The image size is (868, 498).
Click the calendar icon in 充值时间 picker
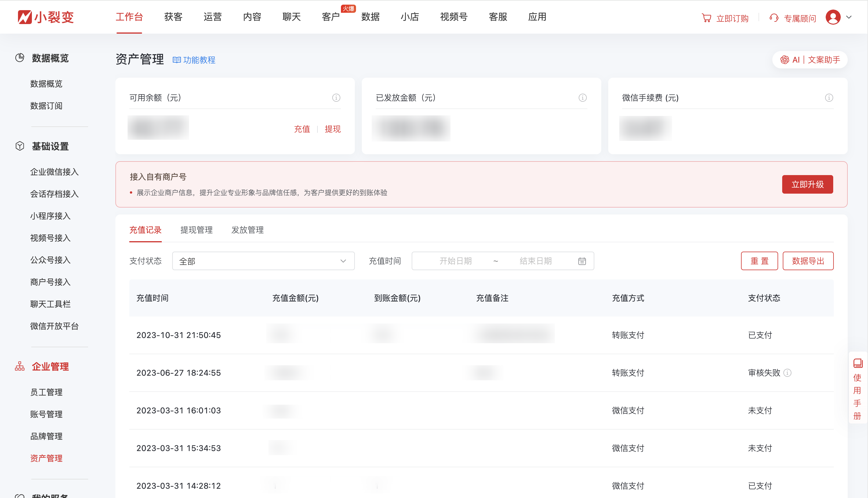pos(582,261)
